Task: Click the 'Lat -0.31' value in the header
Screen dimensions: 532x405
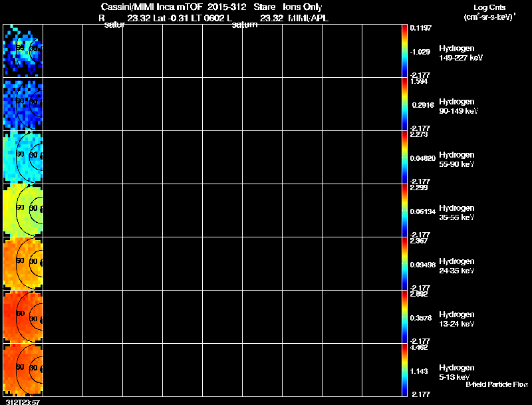Action: coord(172,19)
